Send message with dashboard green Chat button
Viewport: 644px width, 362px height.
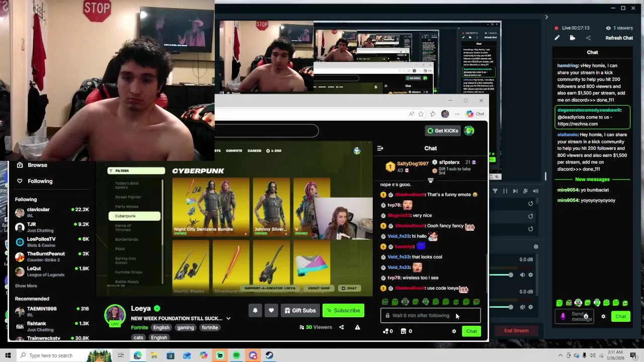pos(621,316)
